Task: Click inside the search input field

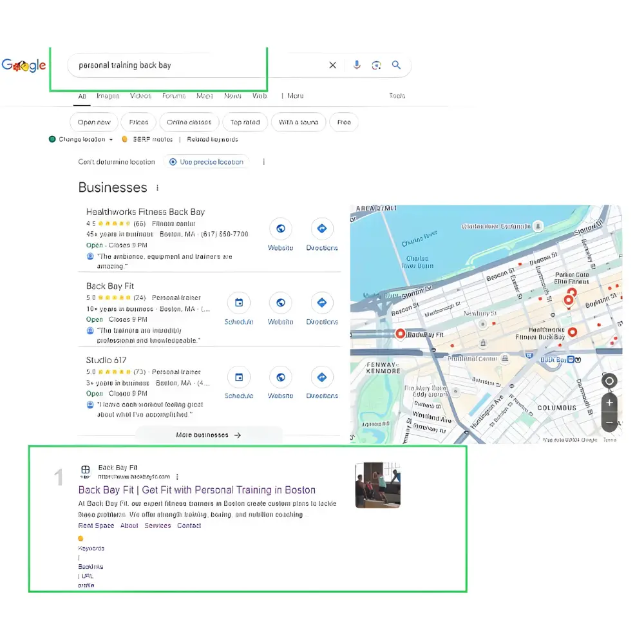Action: [193, 65]
